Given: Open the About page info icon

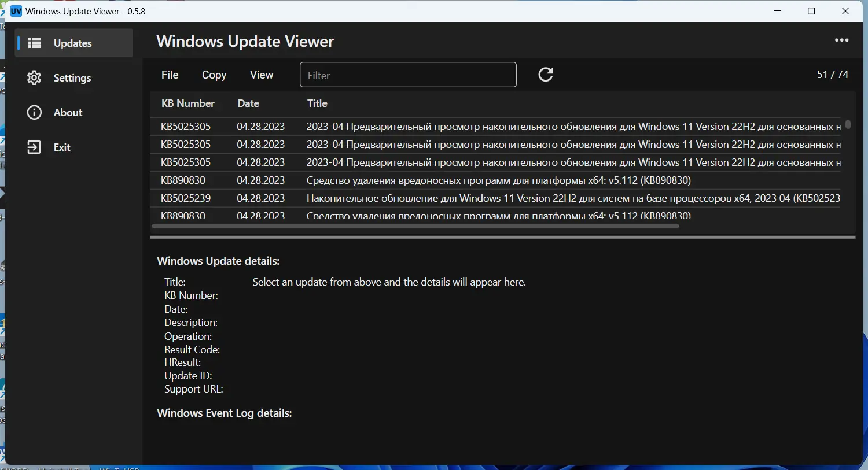Looking at the screenshot, I should point(34,113).
